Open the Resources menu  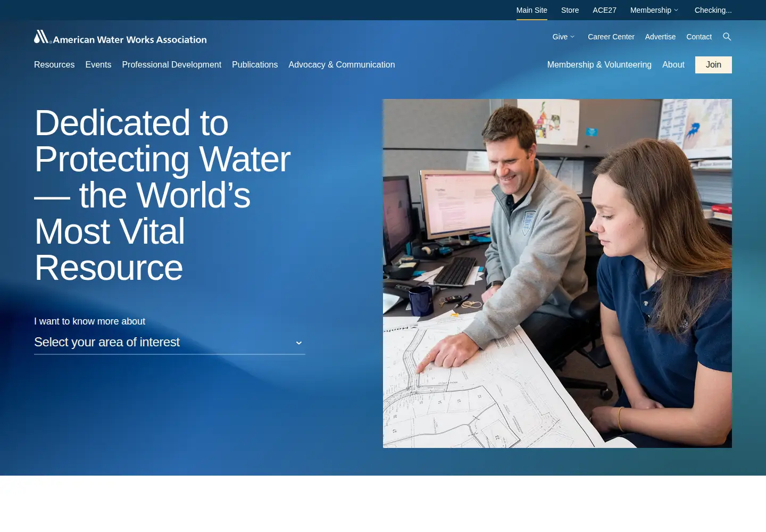click(x=54, y=64)
